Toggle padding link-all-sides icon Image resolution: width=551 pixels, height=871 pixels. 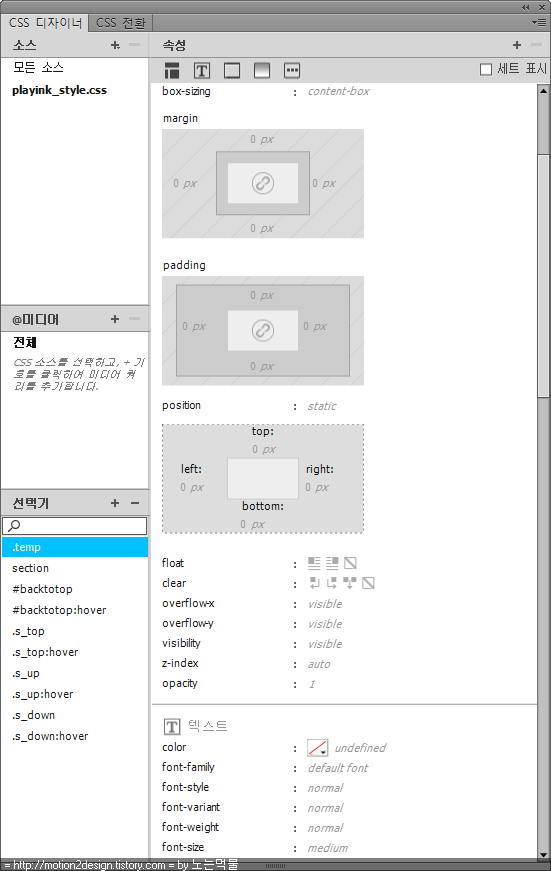tap(263, 330)
